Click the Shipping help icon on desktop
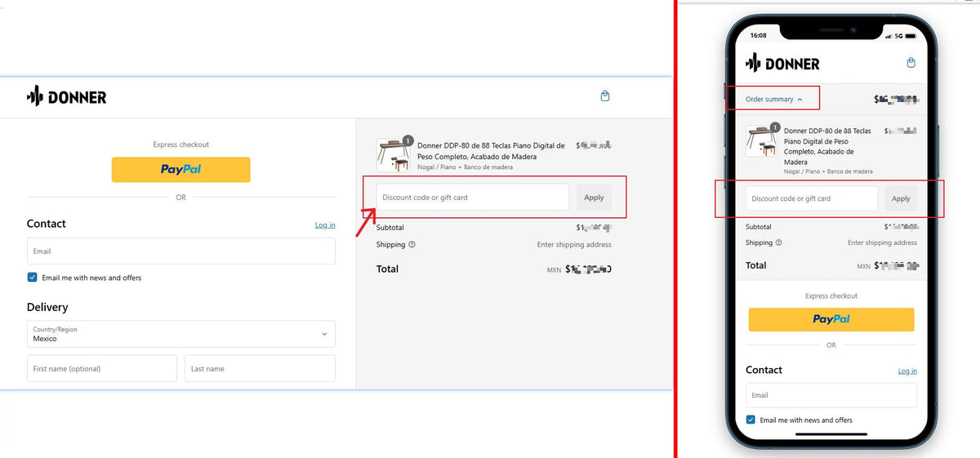Screen dimensions: 980x458 (412, 244)
